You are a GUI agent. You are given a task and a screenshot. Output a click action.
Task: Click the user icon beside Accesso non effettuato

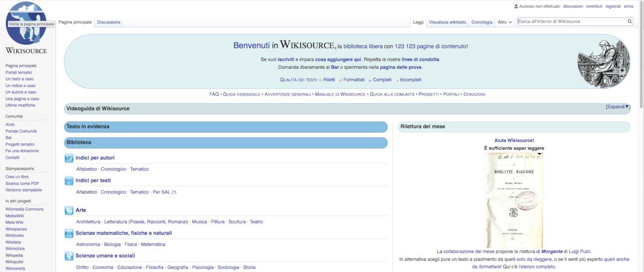[516, 7]
